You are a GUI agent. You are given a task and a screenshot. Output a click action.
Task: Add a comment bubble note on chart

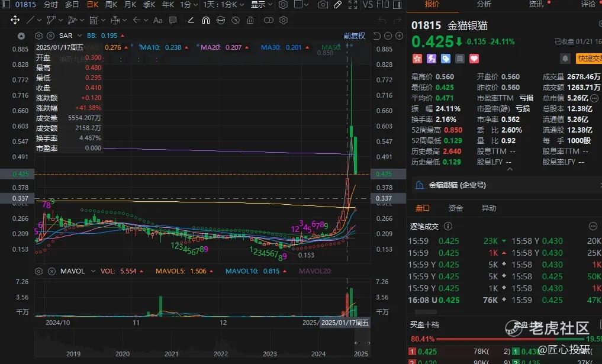pos(173,20)
